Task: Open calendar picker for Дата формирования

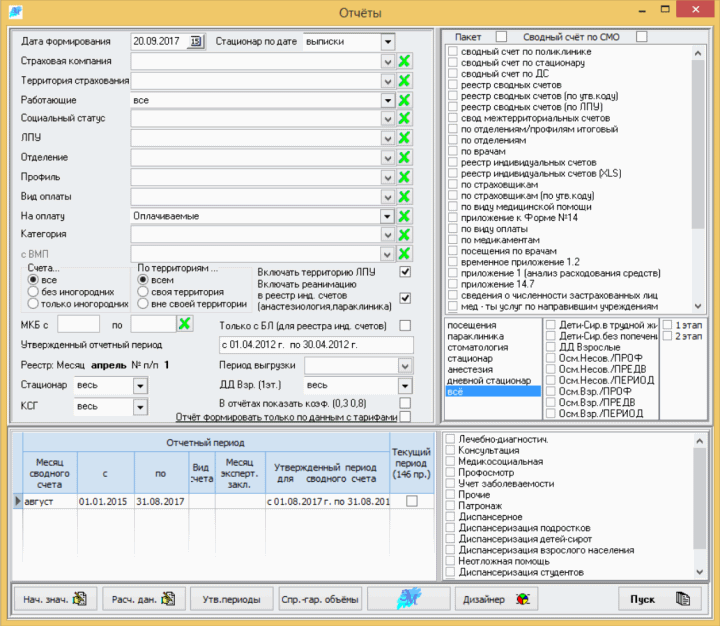Action: click(x=196, y=42)
